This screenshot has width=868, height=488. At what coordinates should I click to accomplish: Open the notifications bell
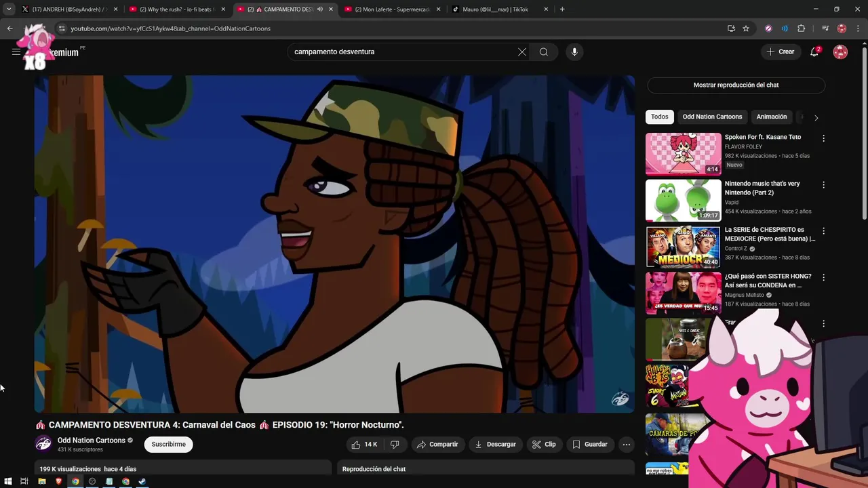click(x=815, y=52)
